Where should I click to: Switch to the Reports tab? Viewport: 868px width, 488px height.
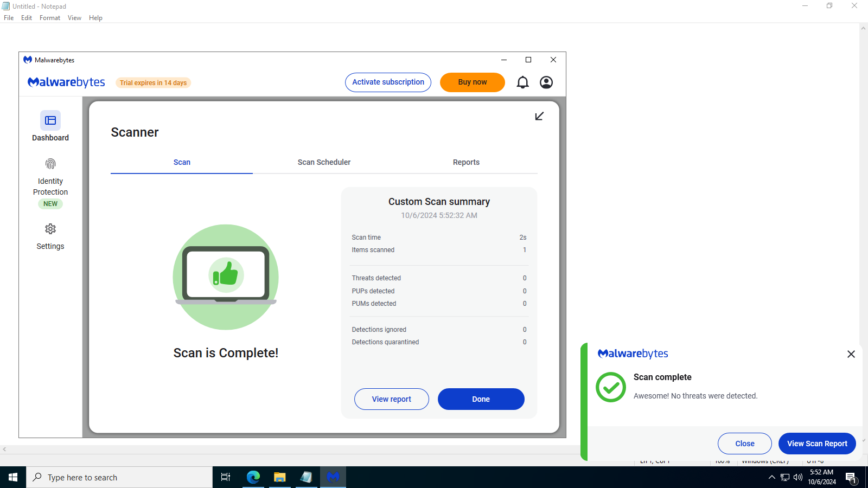click(466, 162)
